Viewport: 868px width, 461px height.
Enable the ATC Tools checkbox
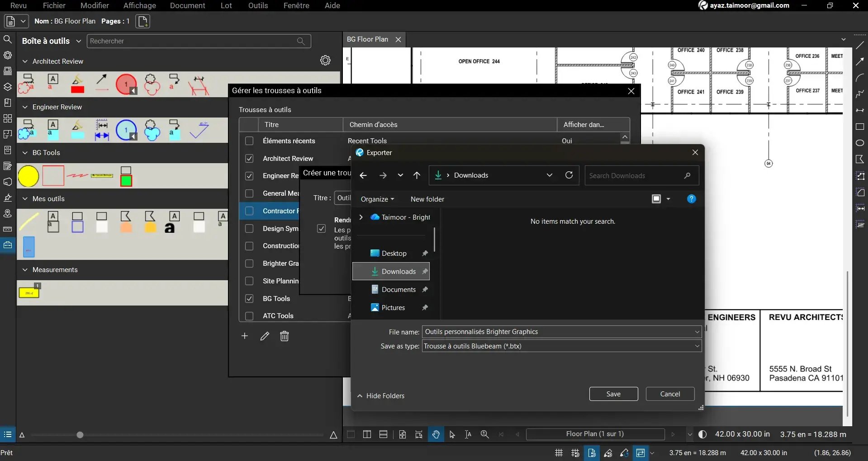pos(249,316)
